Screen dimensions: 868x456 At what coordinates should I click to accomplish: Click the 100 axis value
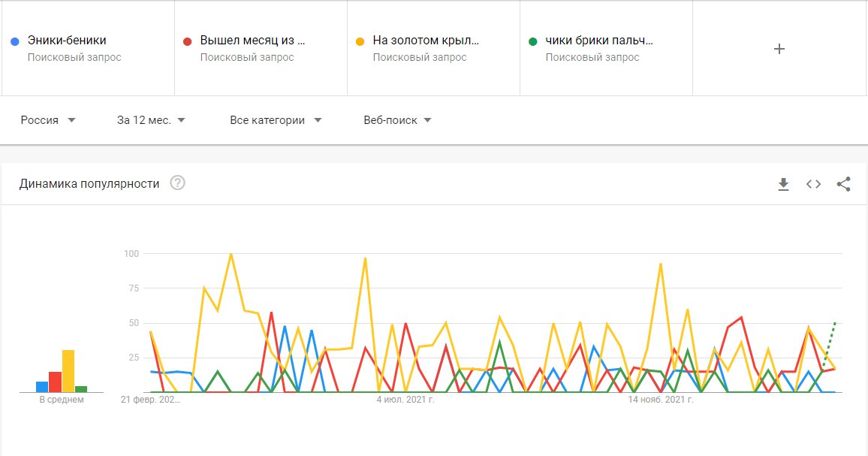131,254
